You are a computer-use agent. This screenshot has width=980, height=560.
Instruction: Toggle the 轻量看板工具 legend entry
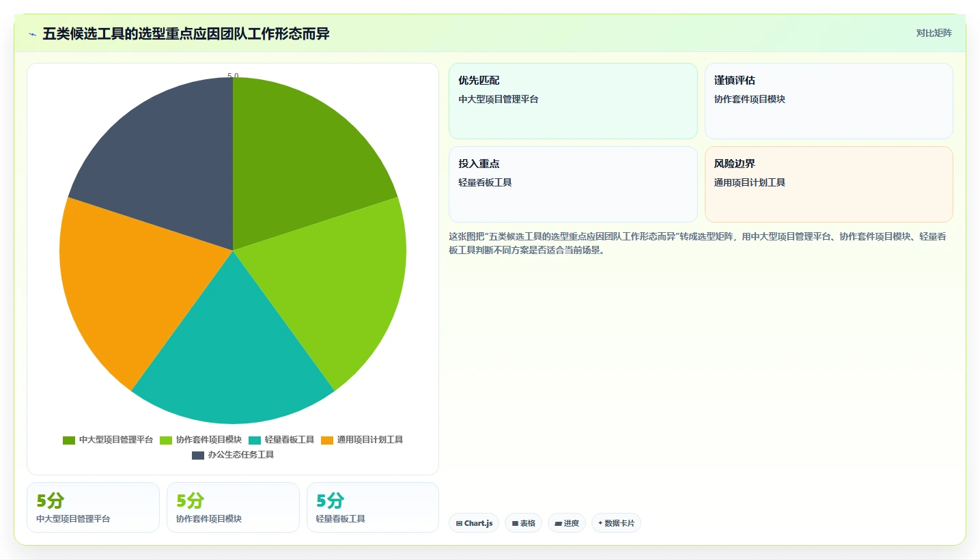pyautogui.click(x=281, y=440)
